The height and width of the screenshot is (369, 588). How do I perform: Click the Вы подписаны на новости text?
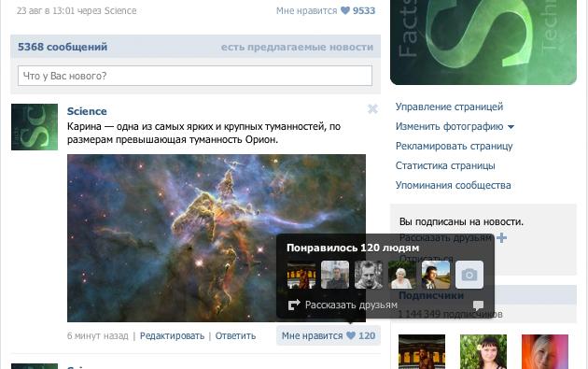click(461, 221)
